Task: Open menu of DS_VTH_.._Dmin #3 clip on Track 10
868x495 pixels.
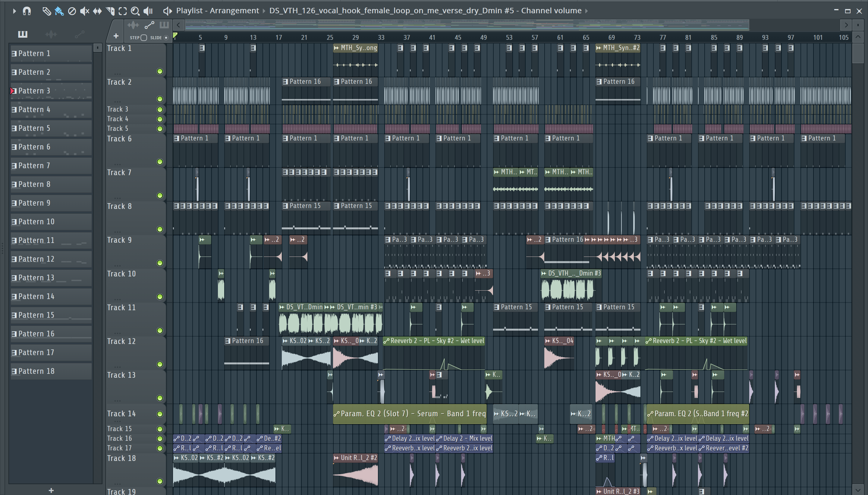Action: [544, 273]
